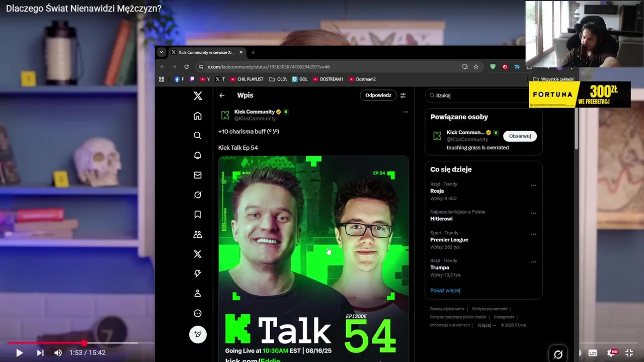This screenshot has width=644, height=362.
Task: Click the X logo in sidebar
Action: (198, 96)
